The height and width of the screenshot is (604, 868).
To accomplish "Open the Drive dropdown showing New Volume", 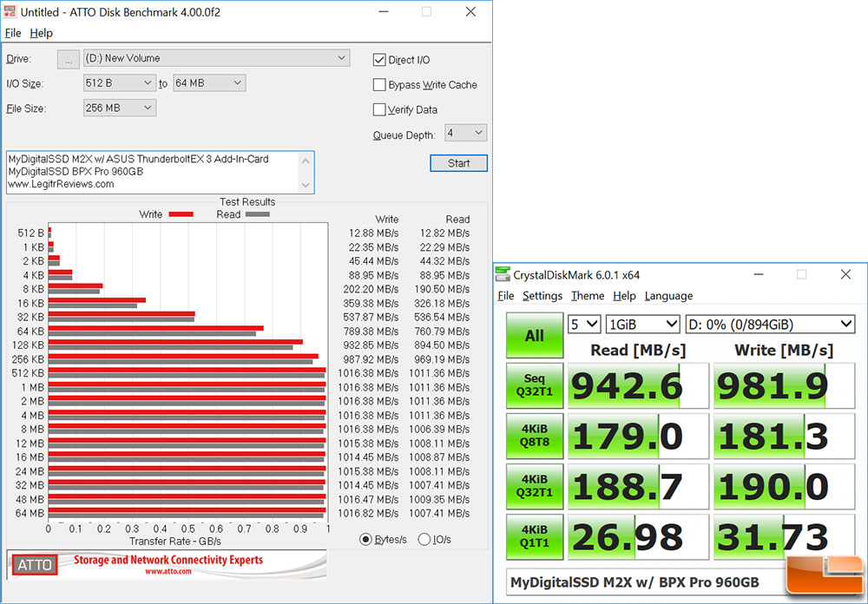I will coord(216,58).
